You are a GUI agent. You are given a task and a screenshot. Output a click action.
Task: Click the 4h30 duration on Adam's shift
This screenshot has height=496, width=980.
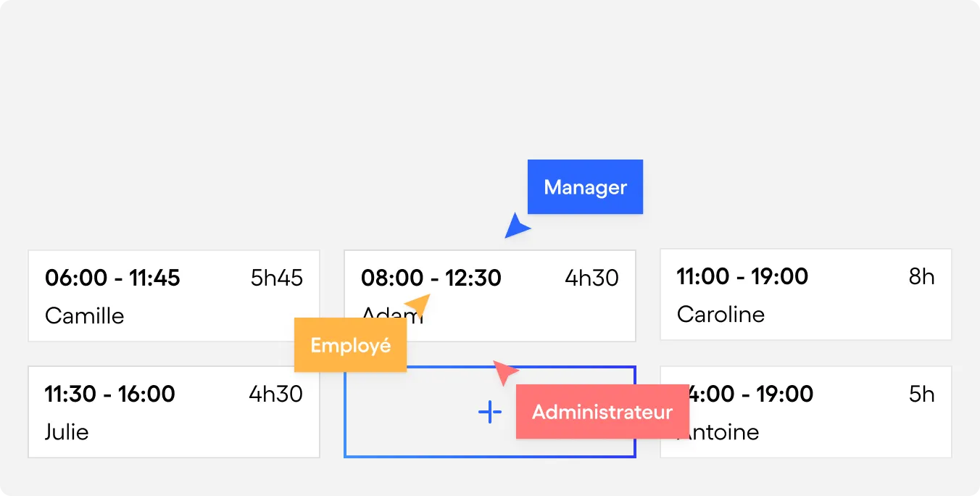coord(591,278)
